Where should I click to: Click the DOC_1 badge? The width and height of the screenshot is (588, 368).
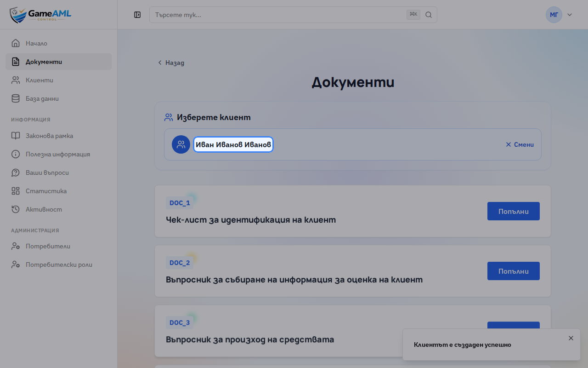click(180, 203)
